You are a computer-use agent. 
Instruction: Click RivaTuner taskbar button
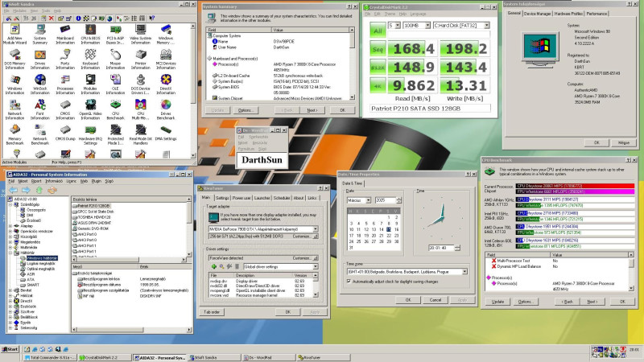pyautogui.click(x=324, y=358)
